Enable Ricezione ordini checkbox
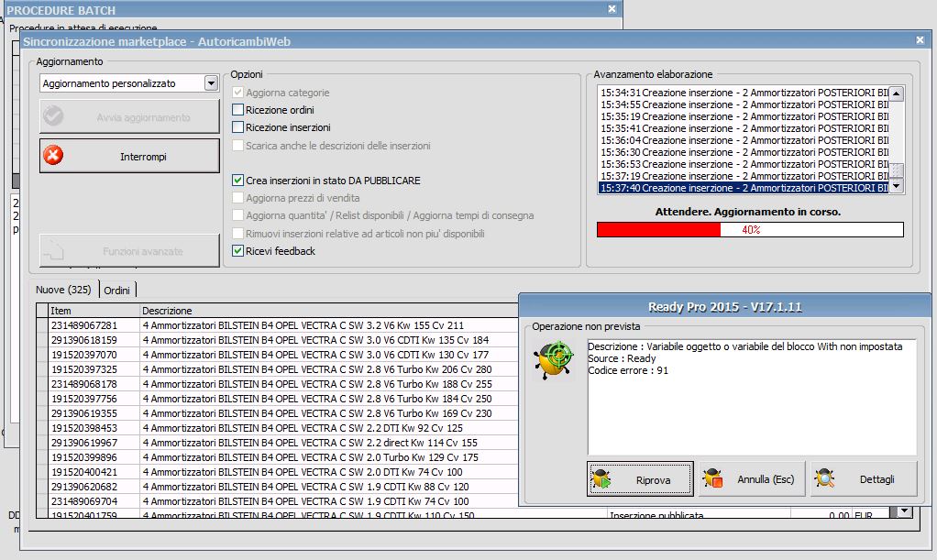937x560 pixels. [237, 109]
